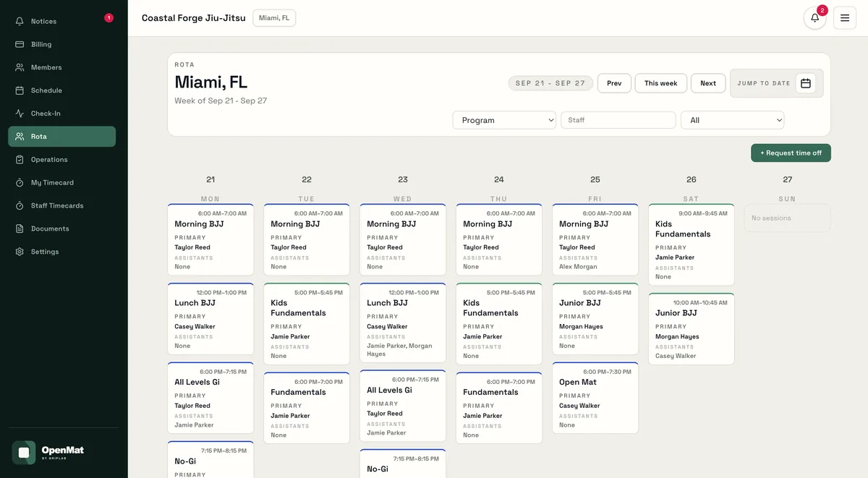Open Friday's Open Mat session card
Viewport: 868px width, 478px height.
click(x=595, y=398)
